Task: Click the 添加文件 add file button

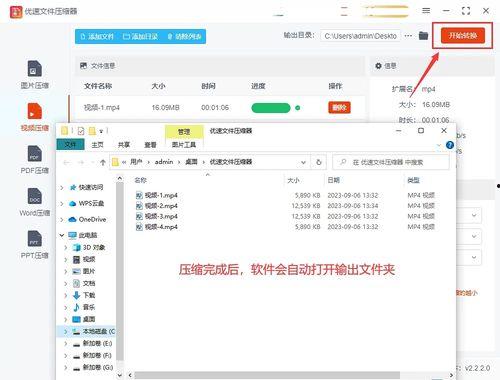Action: pos(97,36)
